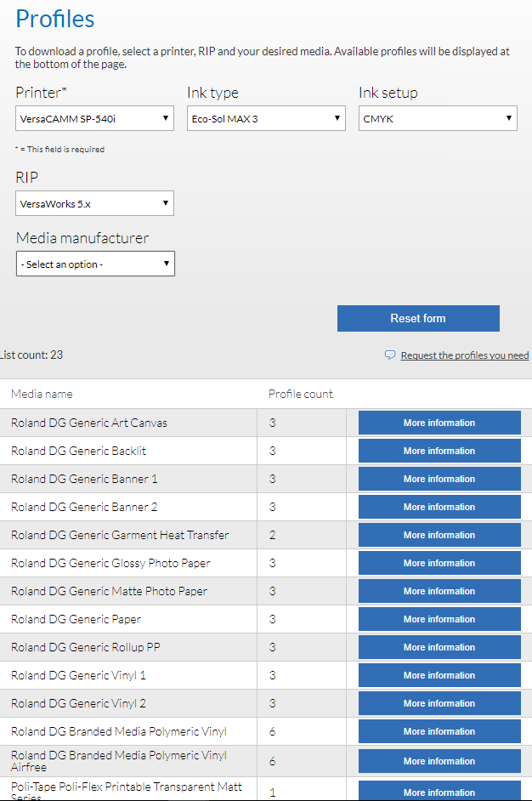Click the Reset form button

418,318
